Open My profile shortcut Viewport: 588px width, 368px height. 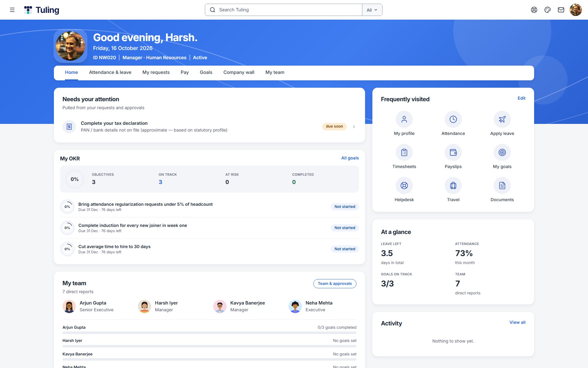404,123
